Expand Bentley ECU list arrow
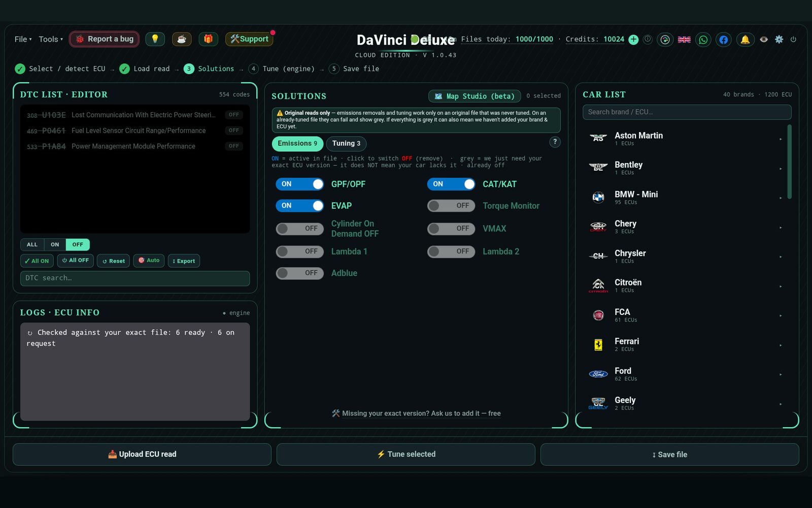 click(781, 169)
